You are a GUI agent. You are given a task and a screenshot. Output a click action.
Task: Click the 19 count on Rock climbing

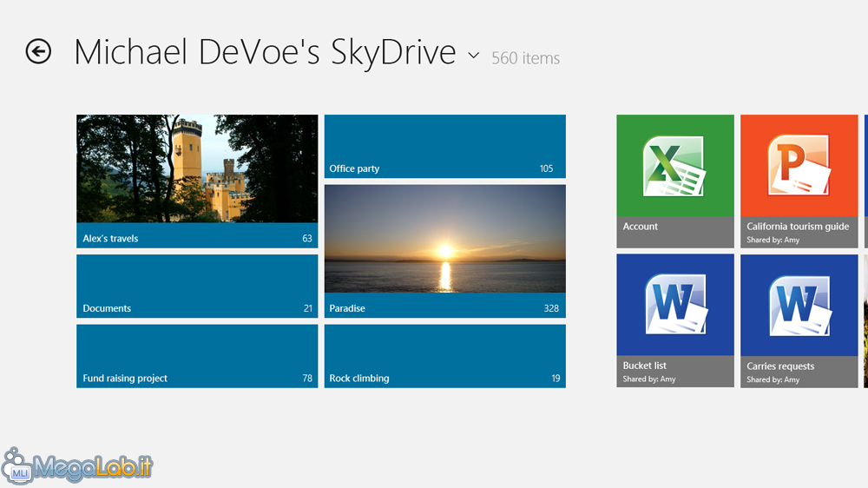556,379
